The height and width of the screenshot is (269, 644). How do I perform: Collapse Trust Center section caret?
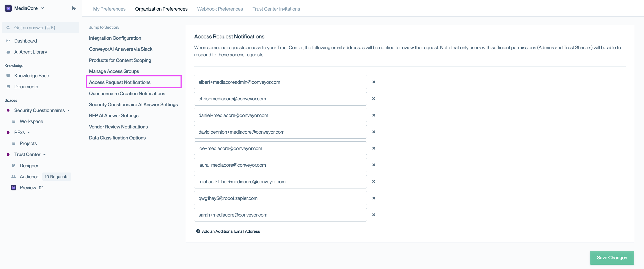tap(44, 155)
